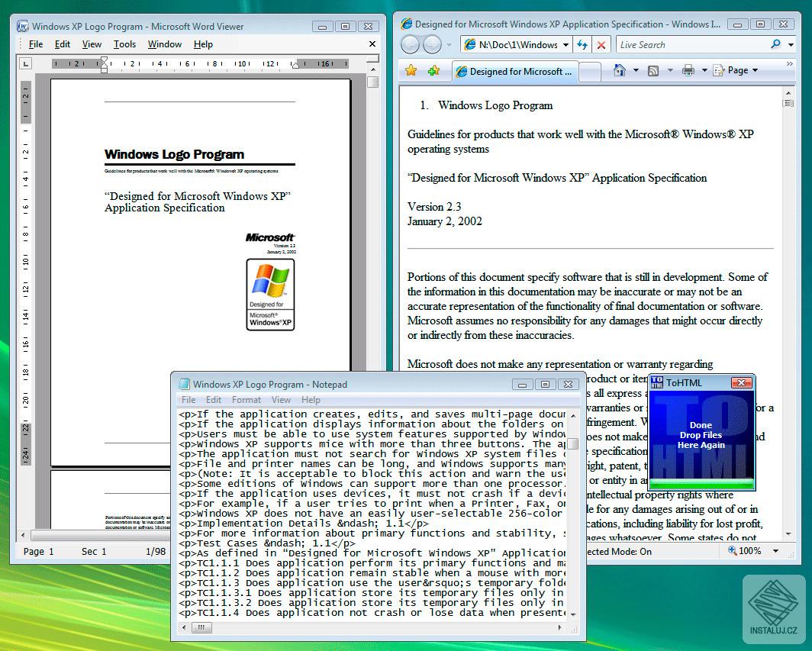Refresh the page in Internet Explorer
This screenshot has height=651, width=812.
[582, 44]
